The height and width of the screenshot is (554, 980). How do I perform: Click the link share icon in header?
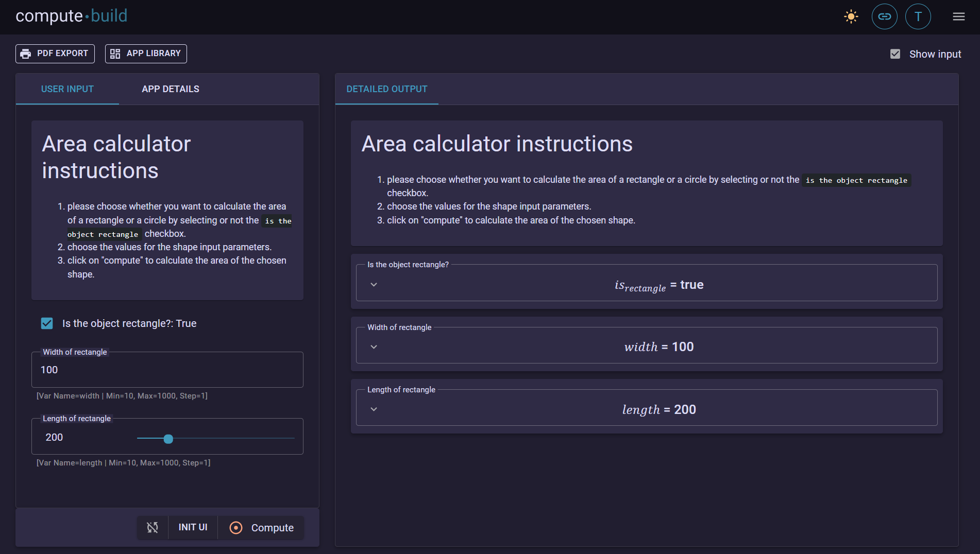(x=884, y=17)
